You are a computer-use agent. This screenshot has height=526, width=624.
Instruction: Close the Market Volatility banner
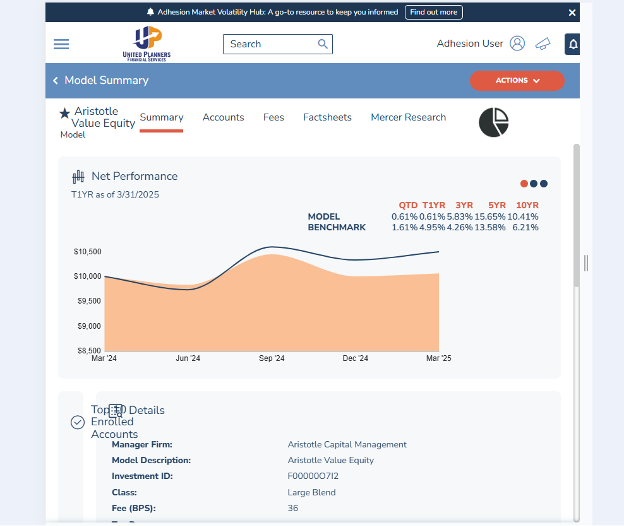(572, 13)
